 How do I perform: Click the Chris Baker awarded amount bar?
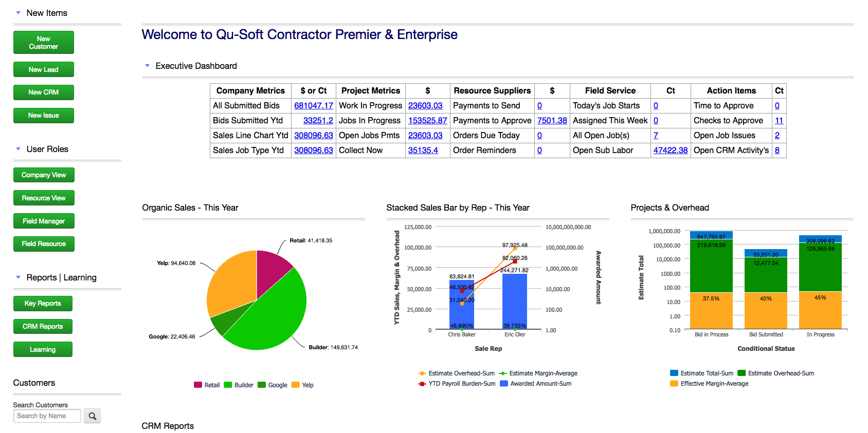(462, 305)
